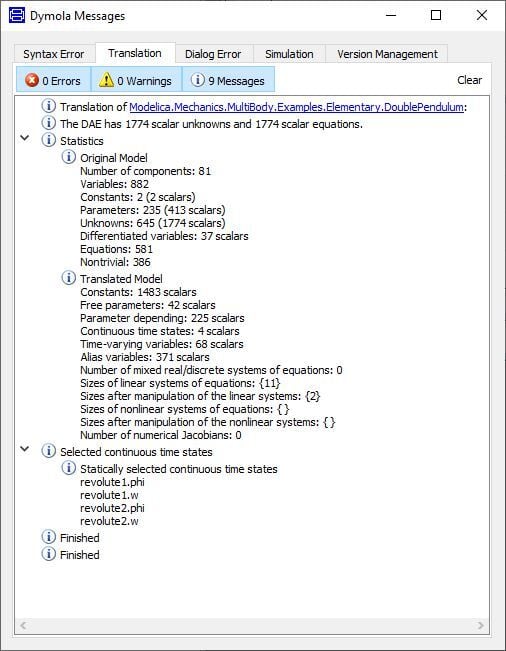506x651 pixels.
Task: Switch to the Syntax Error tab
Action: tap(54, 54)
